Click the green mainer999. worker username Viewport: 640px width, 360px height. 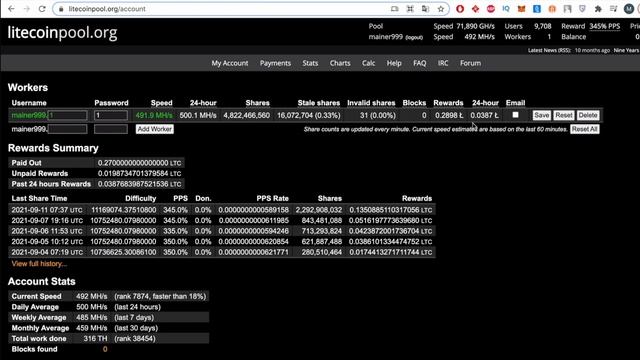pos(29,116)
